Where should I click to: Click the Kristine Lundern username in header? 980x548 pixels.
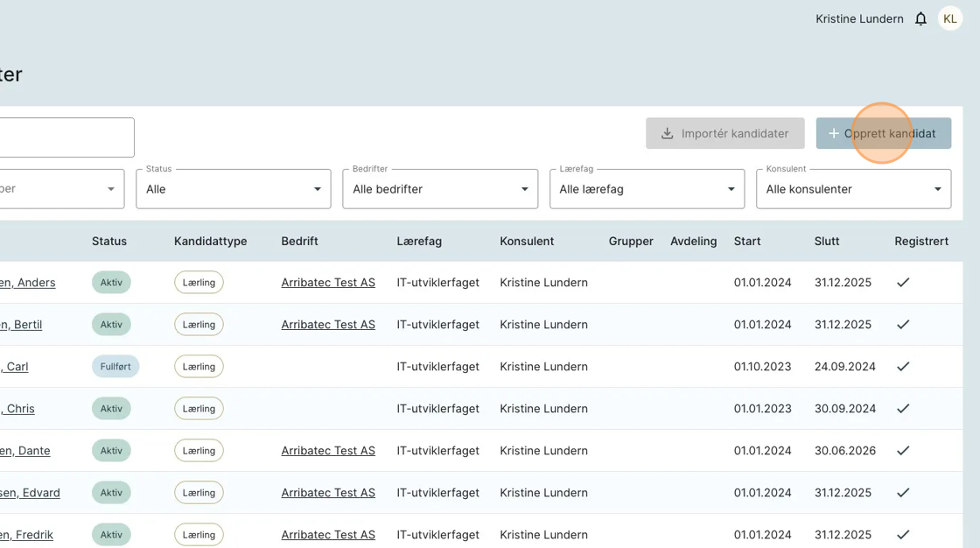coord(859,18)
